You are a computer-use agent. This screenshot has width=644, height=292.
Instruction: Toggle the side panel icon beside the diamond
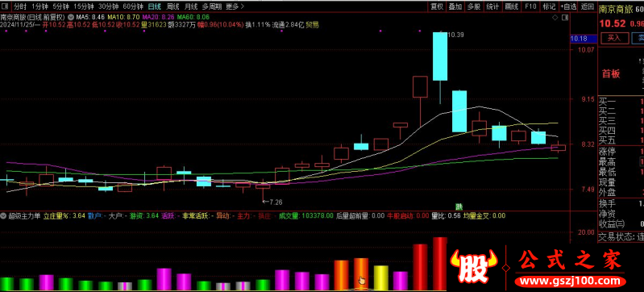click(565, 17)
